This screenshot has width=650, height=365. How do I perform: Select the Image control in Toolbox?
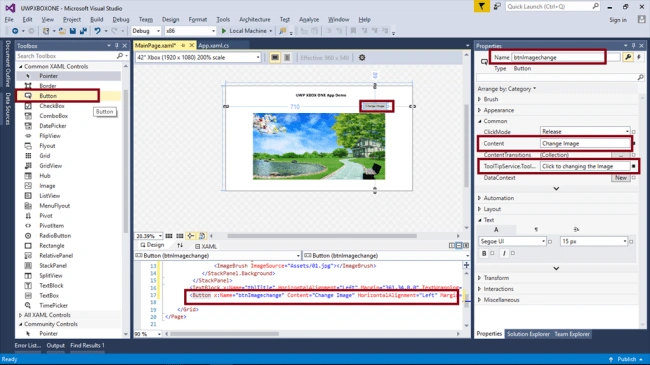click(x=47, y=186)
